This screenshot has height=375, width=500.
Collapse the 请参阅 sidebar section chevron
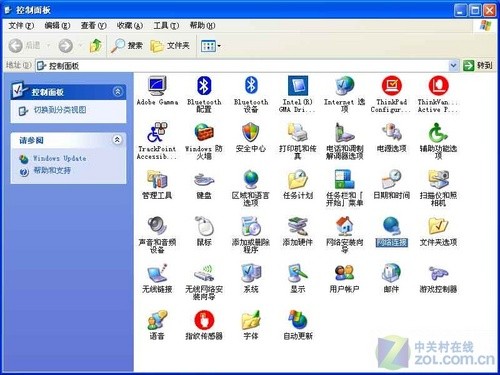coord(117,140)
